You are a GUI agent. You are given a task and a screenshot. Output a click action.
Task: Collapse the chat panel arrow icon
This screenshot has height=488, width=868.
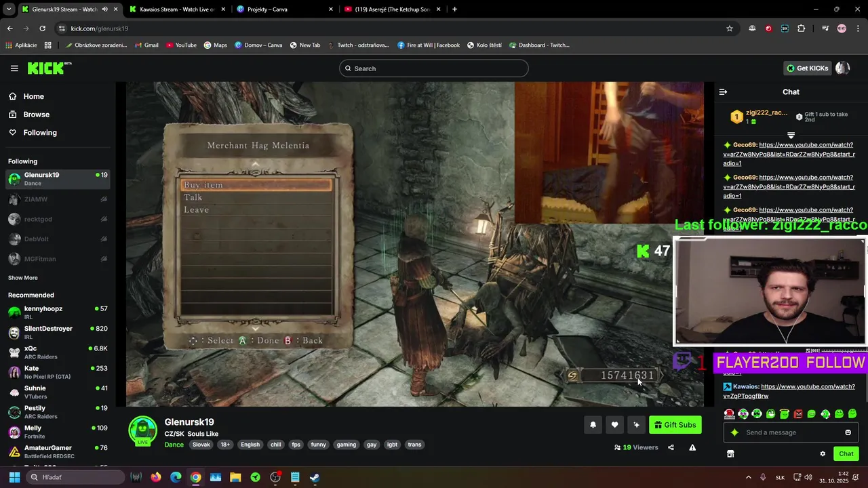[x=723, y=91]
